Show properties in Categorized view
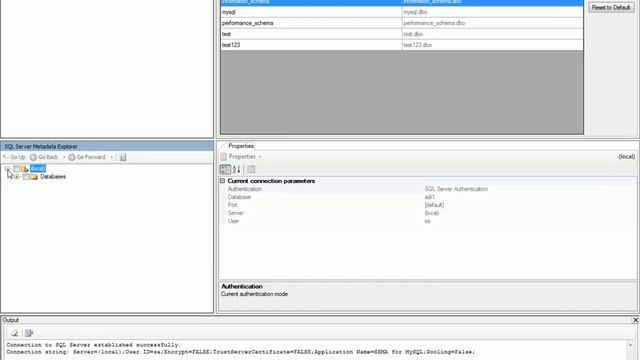This screenshot has width=640, height=360. tap(225, 169)
